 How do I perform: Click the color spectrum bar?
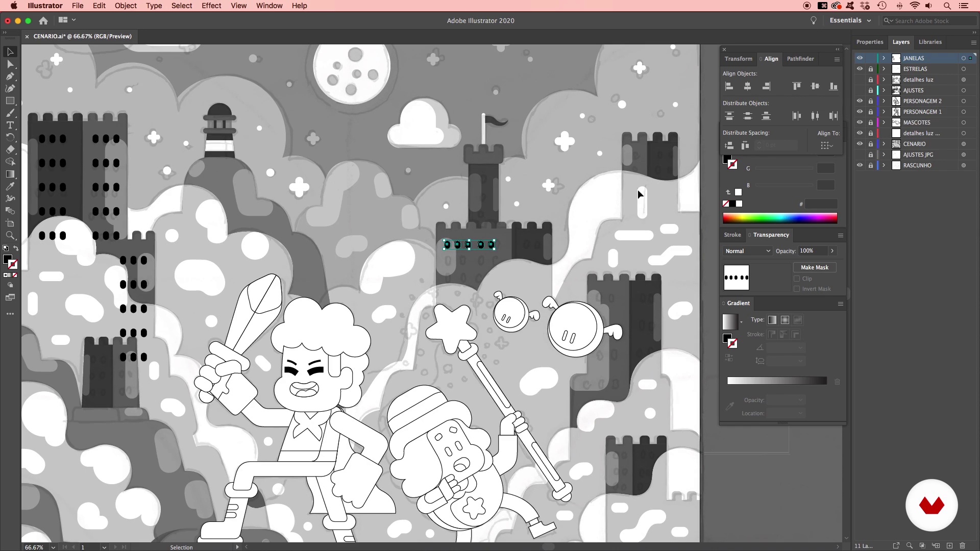click(x=780, y=218)
